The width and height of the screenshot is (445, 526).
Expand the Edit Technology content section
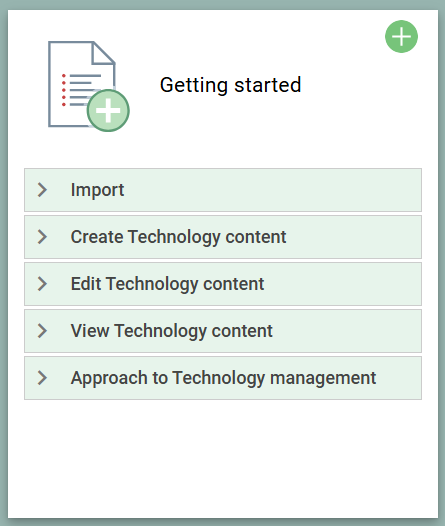click(223, 284)
